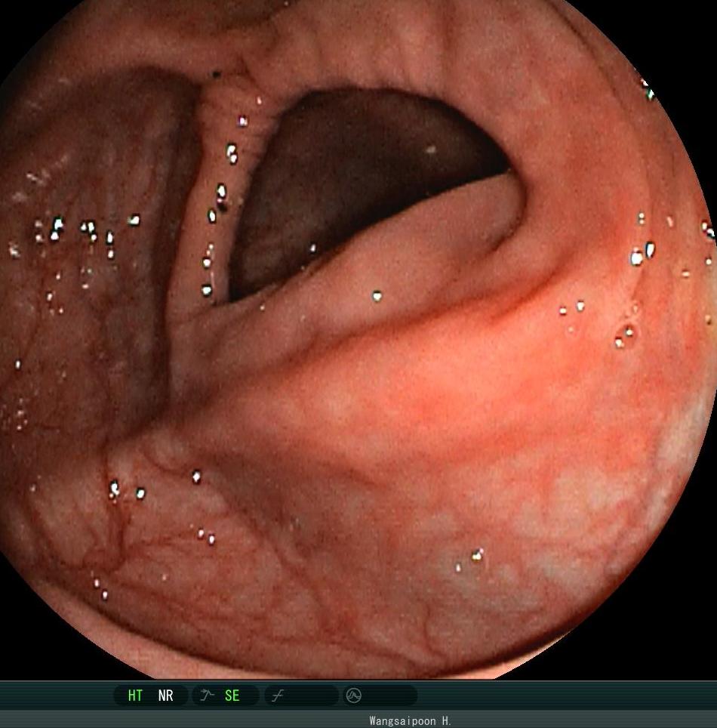Image resolution: width=717 pixels, height=728 pixels.
Task: Click the white NR indicator
Action: coord(166,696)
